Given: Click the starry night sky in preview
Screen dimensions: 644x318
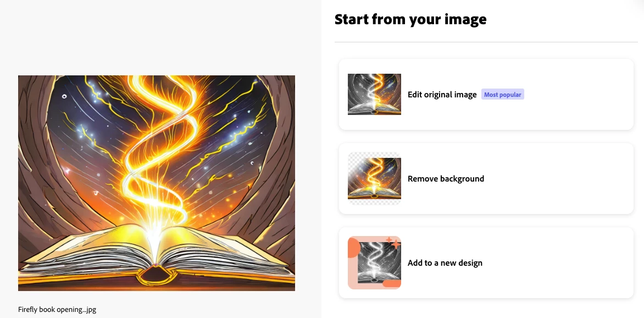Looking at the screenshot, I should click(x=82, y=123).
